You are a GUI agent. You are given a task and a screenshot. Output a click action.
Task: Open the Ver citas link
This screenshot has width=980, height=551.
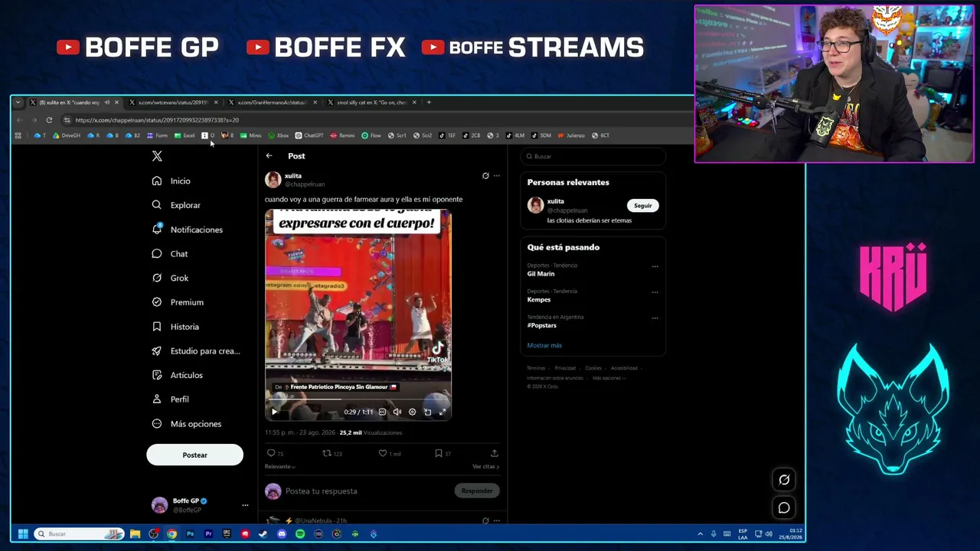coord(485,467)
